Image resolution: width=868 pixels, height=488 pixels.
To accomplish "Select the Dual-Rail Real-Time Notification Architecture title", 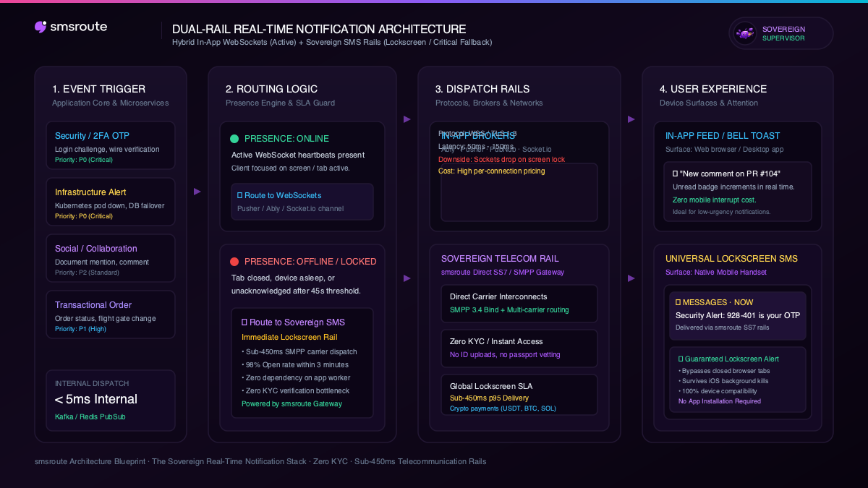I will click(319, 29).
